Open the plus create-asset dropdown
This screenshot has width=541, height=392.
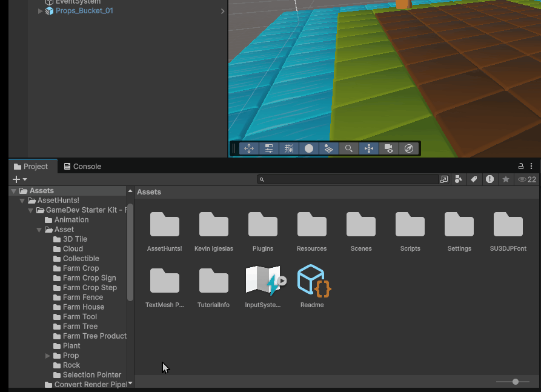19,179
